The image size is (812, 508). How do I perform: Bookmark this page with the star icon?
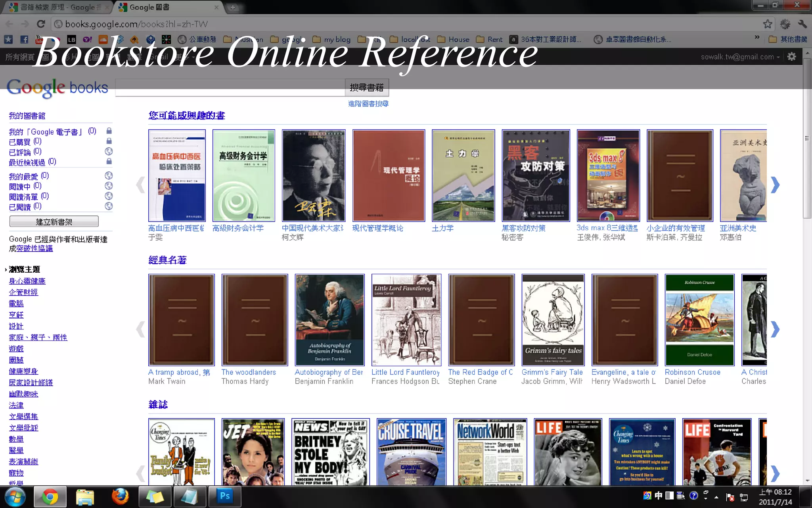click(768, 24)
